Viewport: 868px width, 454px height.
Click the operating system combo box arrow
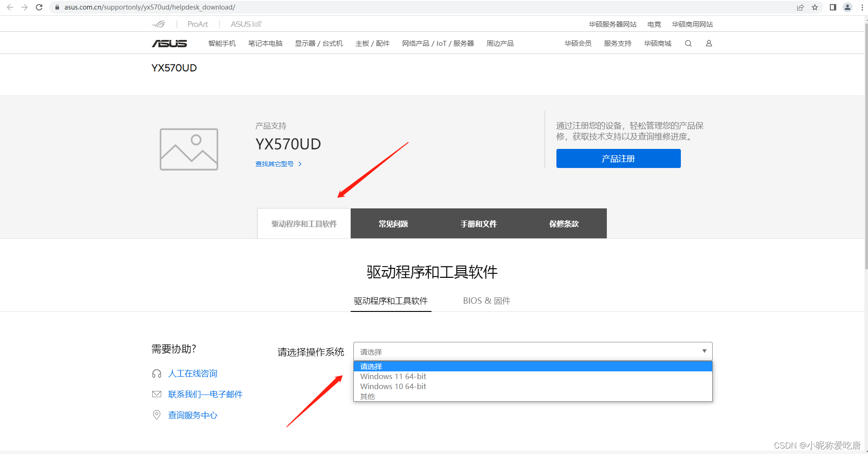tap(704, 351)
